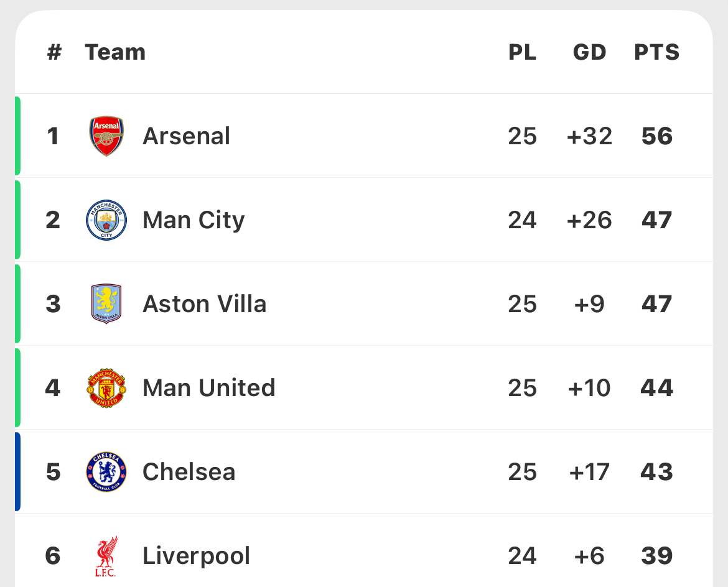Click the Team column header
This screenshot has height=587, width=728.
(115, 52)
